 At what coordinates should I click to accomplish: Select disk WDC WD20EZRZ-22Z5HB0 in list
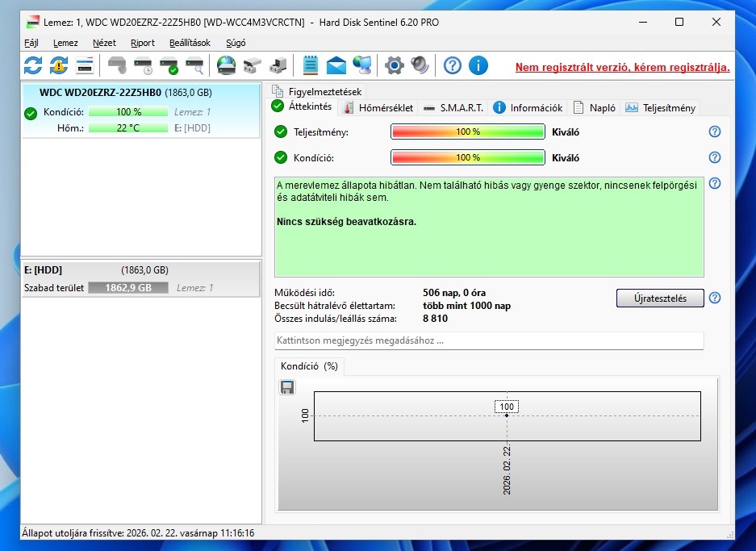(x=140, y=111)
